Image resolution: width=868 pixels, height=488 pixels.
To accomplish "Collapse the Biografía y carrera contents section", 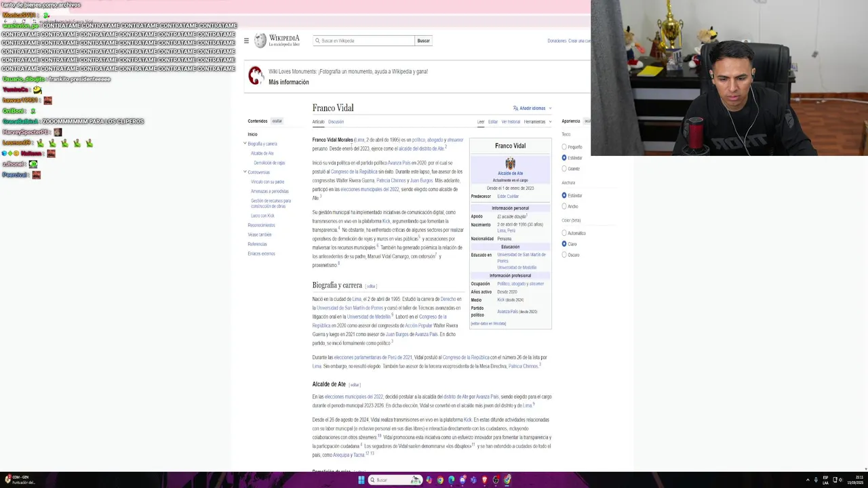I will [245, 144].
